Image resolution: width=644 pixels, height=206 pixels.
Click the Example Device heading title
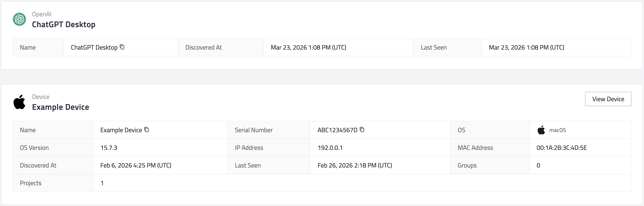pyautogui.click(x=60, y=107)
